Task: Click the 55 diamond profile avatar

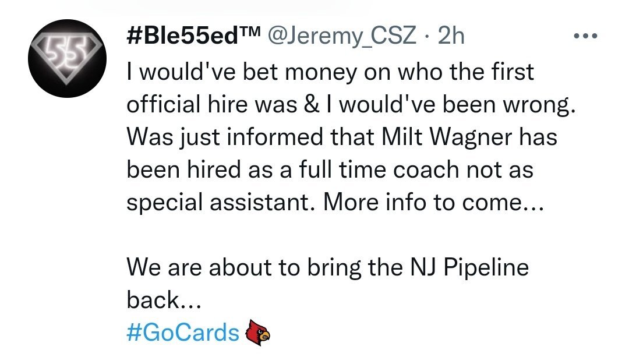Action: pyautogui.click(x=67, y=59)
